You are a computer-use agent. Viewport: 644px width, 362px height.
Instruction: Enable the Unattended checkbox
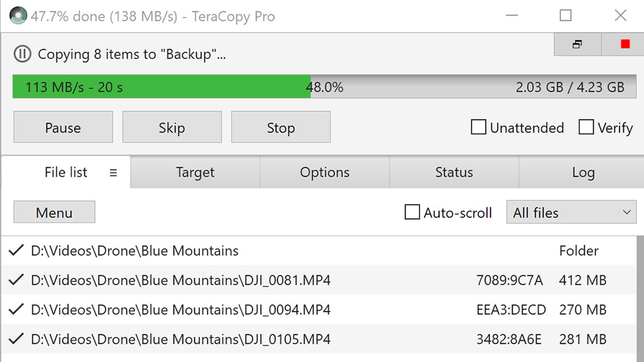(479, 127)
